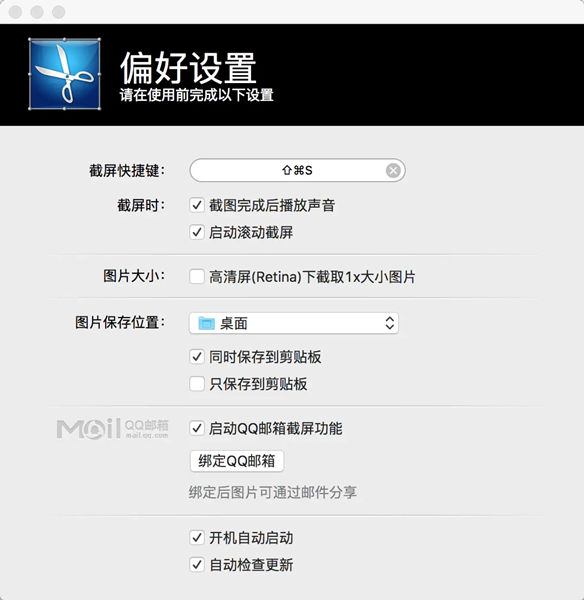This screenshot has width=584, height=600.
Task: Uncheck 截图完成后播放声音
Action: pos(197,205)
